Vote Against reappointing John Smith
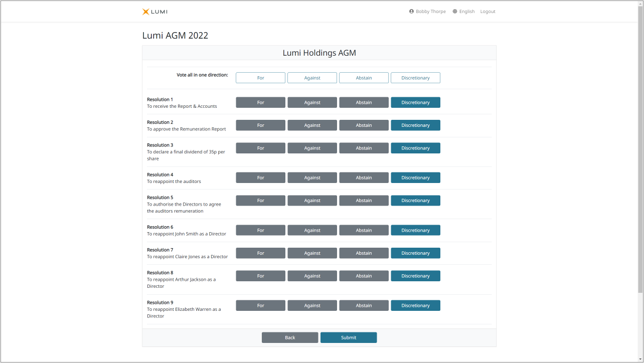This screenshot has width=644, height=363. coord(312,230)
